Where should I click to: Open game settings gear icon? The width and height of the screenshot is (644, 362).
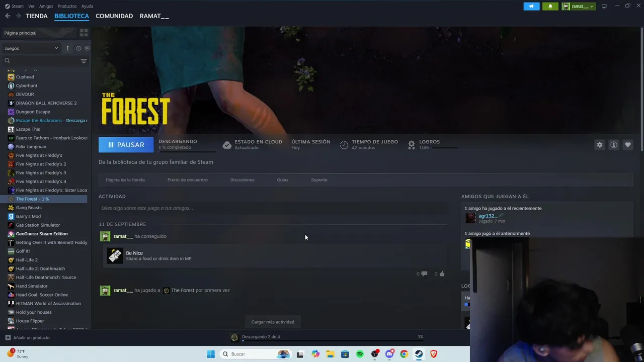pos(599,145)
